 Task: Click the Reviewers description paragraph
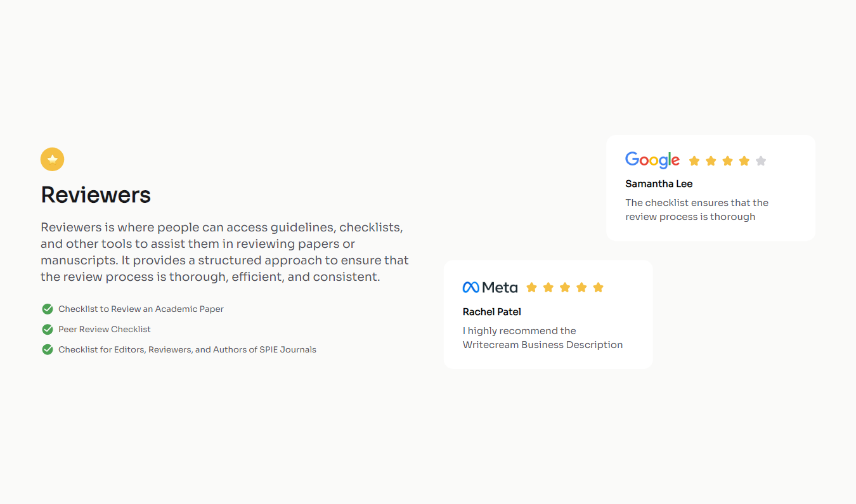point(225,252)
